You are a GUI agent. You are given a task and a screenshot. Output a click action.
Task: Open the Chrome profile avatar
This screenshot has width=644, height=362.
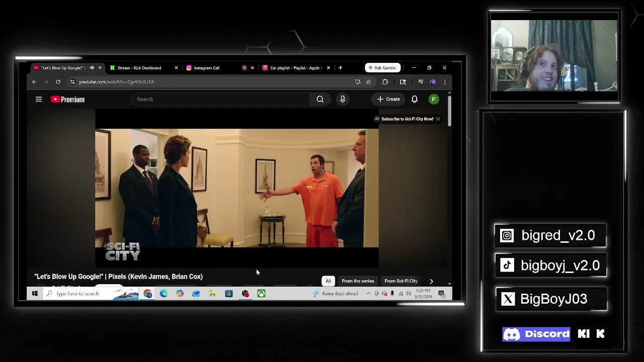[433, 82]
